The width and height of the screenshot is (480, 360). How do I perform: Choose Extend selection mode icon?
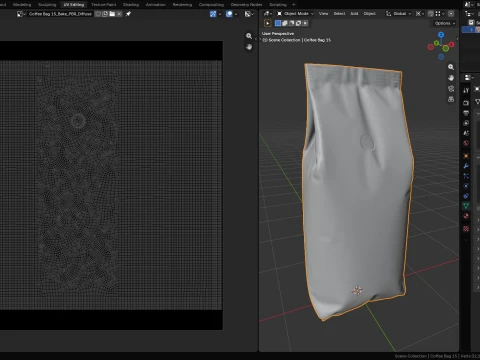click(x=285, y=23)
